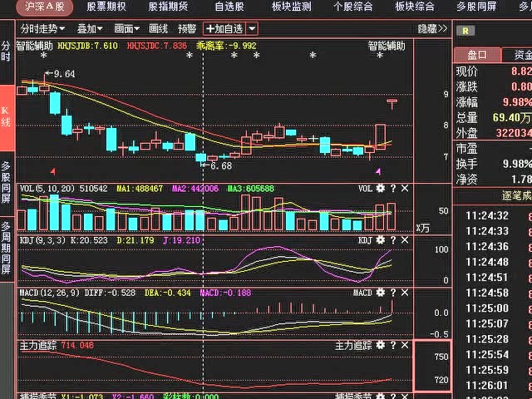Click the KDJ(9,3,3) indicator title
This screenshot has height=399, width=532.
42,240
